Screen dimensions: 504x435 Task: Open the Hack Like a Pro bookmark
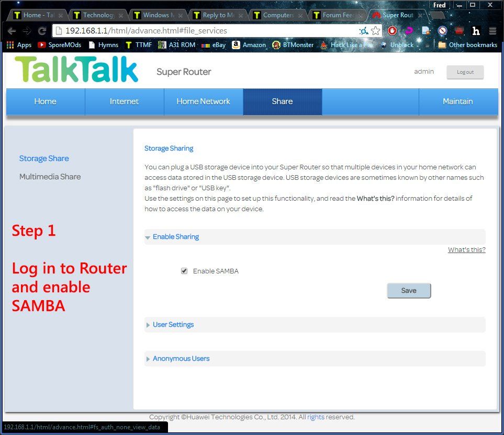[x=346, y=45]
